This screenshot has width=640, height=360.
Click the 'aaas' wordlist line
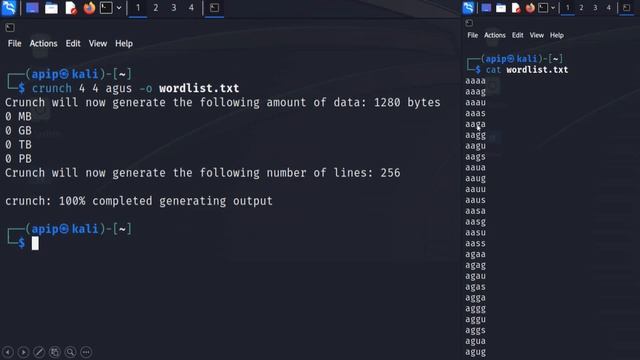[x=476, y=113]
